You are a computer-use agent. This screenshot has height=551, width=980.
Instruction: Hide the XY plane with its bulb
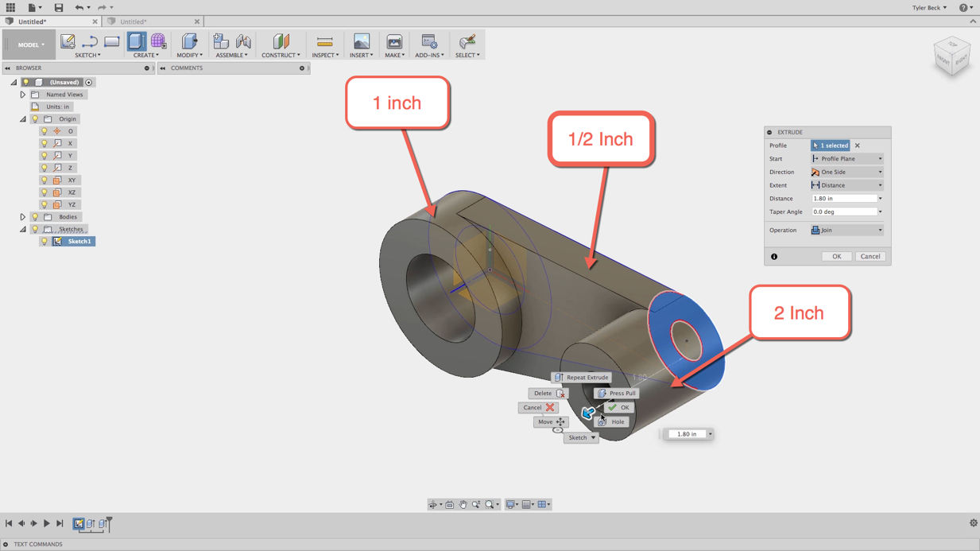[x=45, y=180]
